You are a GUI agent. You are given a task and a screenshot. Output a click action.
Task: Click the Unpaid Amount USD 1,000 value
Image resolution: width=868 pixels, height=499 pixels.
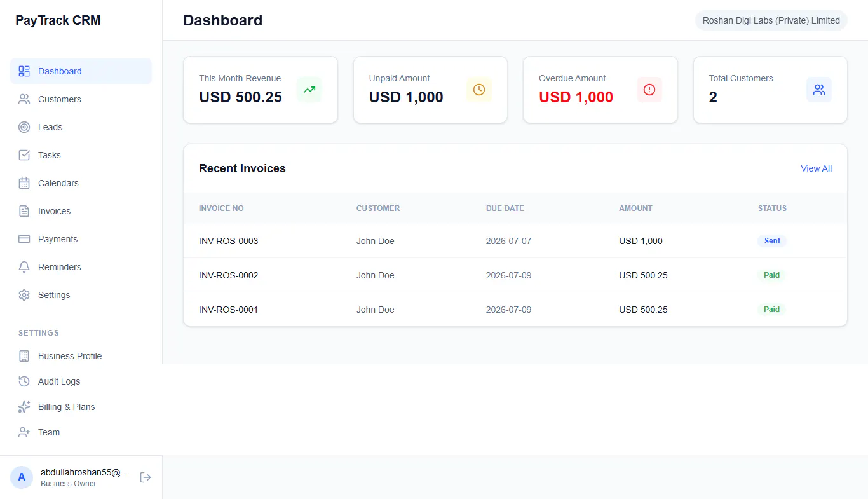tap(406, 97)
